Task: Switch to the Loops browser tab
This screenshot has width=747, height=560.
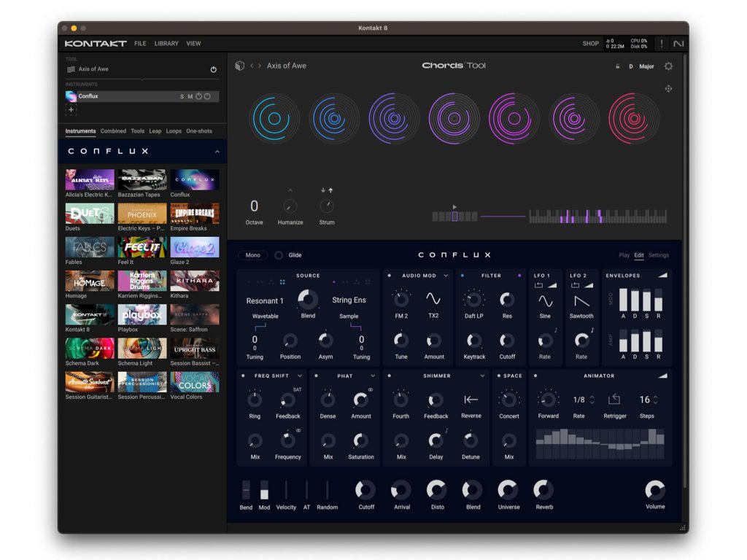Action: pos(174,131)
